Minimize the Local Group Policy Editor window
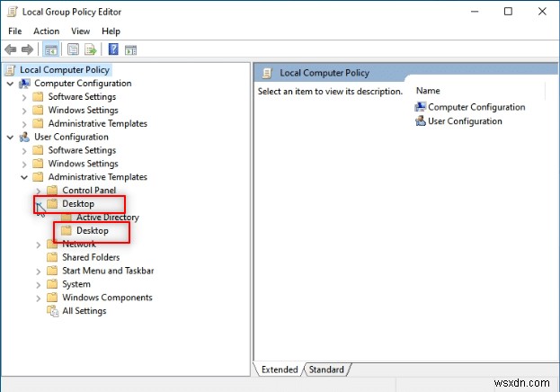Viewport: 560px width, 392px height. click(x=475, y=12)
